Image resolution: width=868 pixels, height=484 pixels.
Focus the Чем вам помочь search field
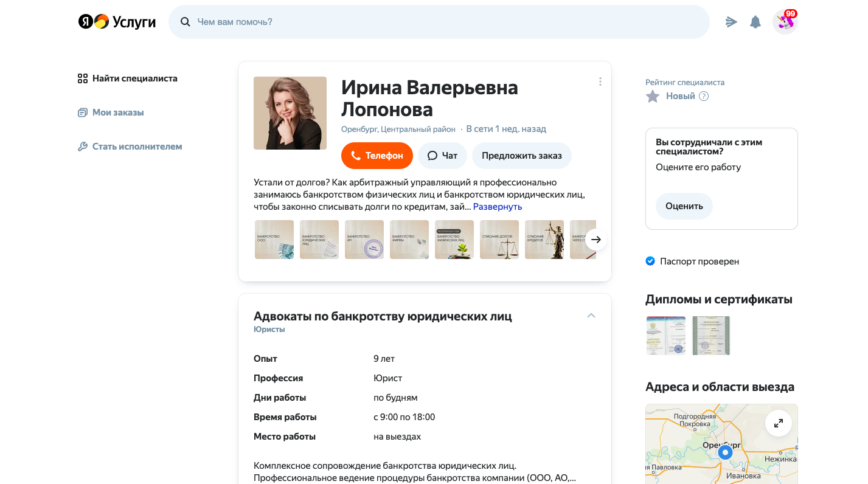[x=438, y=22]
